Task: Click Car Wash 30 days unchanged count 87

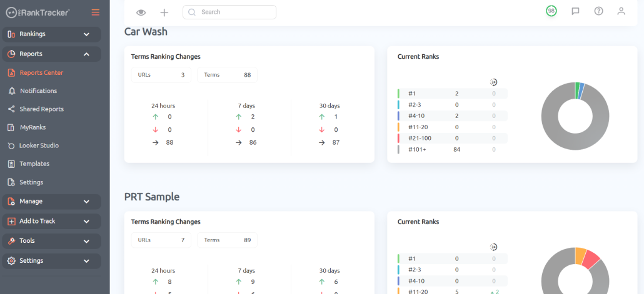Action: click(336, 143)
